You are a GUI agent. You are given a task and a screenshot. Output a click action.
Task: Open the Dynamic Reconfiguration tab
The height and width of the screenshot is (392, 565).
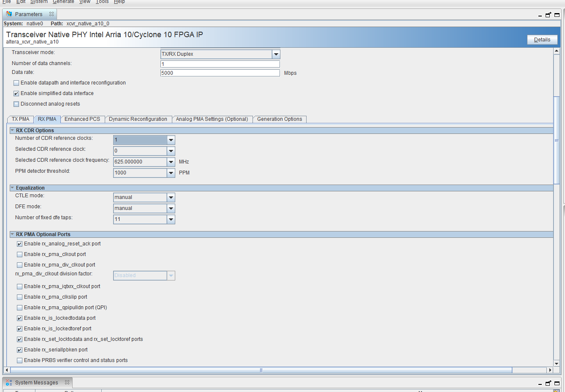coord(138,119)
